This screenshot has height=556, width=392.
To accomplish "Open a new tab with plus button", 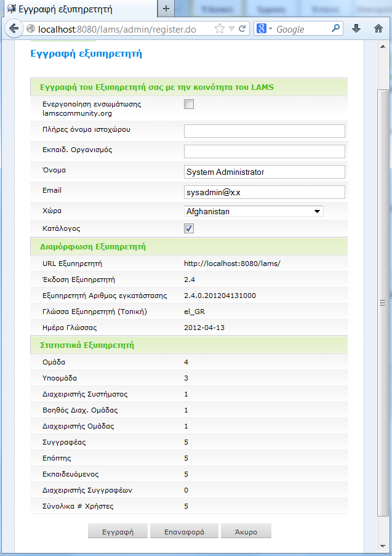I will 166,9.
